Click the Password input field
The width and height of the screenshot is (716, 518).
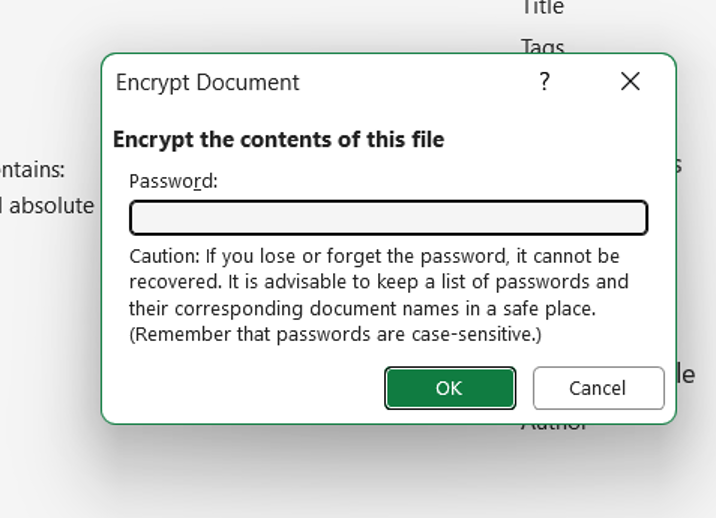pos(388,218)
